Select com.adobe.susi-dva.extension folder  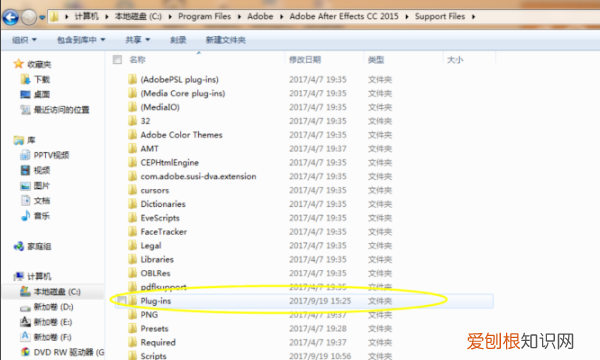pos(198,176)
